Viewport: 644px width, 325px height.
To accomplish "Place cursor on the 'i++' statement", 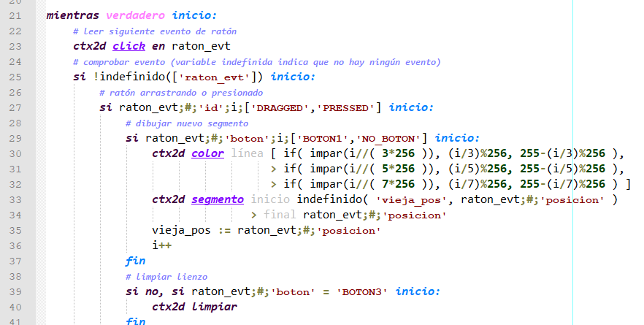I will (x=161, y=245).
